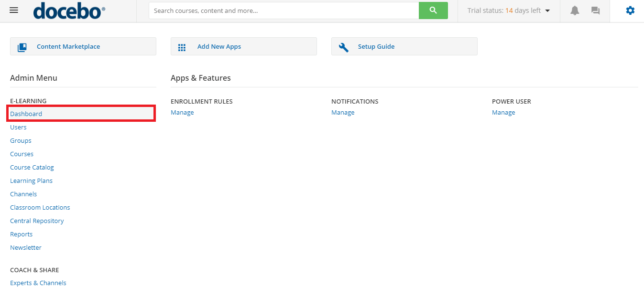Manage Notifications app
The height and width of the screenshot is (287, 644).
pos(343,112)
